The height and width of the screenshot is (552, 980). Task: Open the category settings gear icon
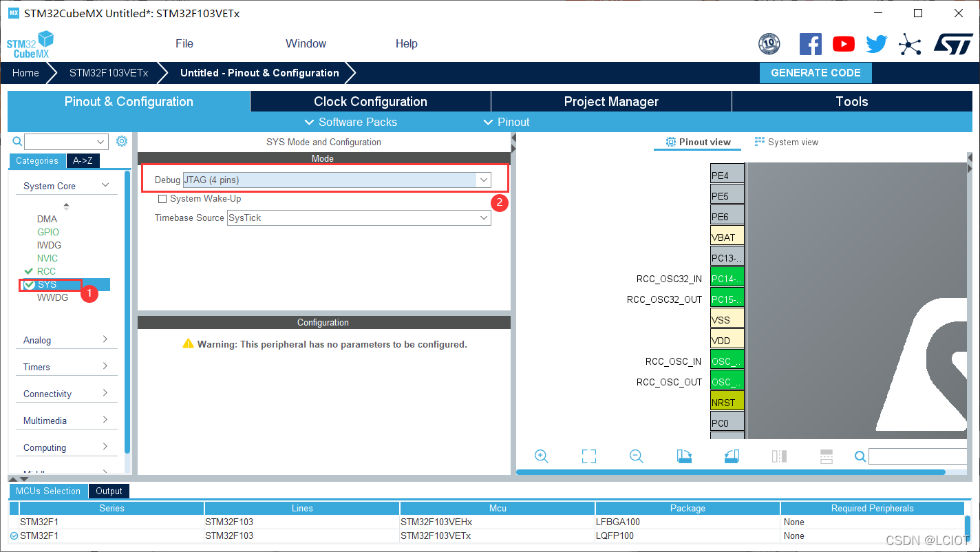(x=122, y=141)
